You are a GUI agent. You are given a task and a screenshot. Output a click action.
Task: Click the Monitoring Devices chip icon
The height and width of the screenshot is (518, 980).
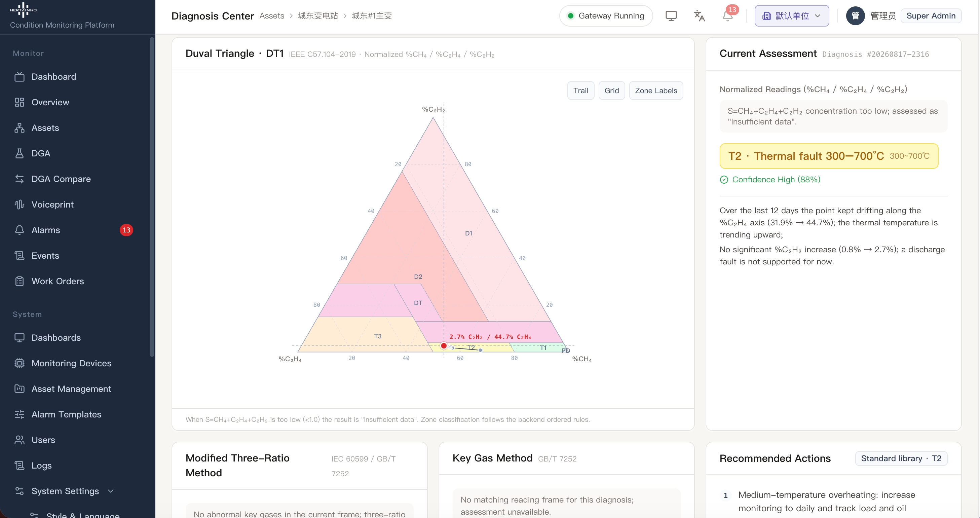(20, 363)
